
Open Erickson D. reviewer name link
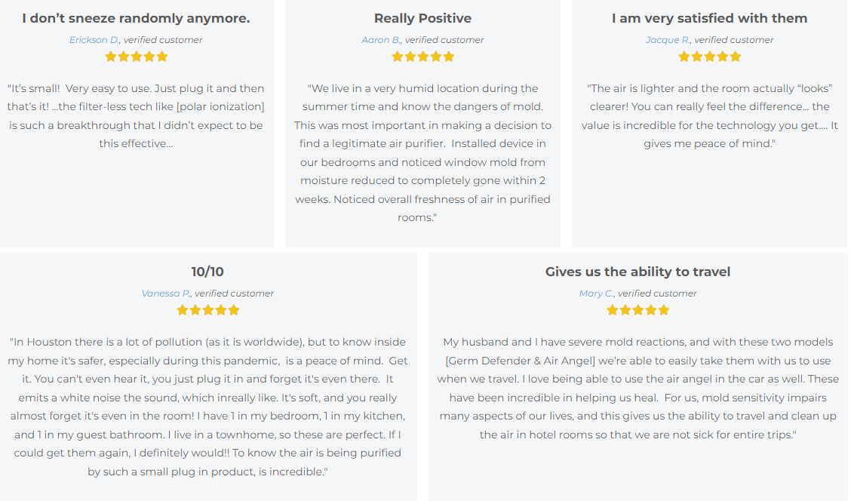pos(94,40)
